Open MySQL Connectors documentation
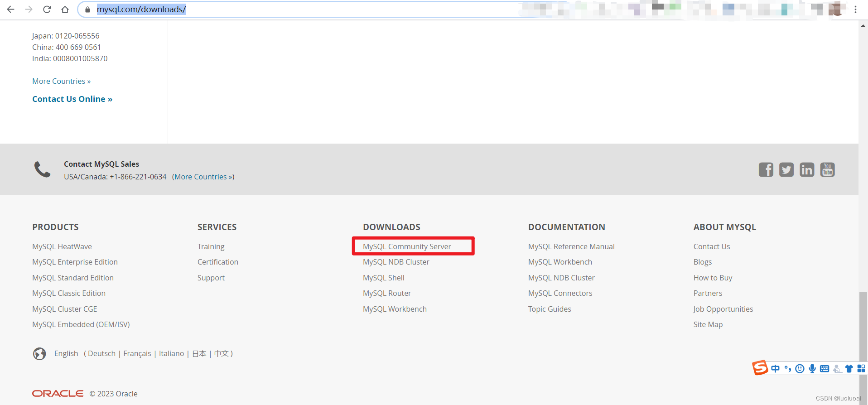Screen dimensions: 868x405 (560, 293)
